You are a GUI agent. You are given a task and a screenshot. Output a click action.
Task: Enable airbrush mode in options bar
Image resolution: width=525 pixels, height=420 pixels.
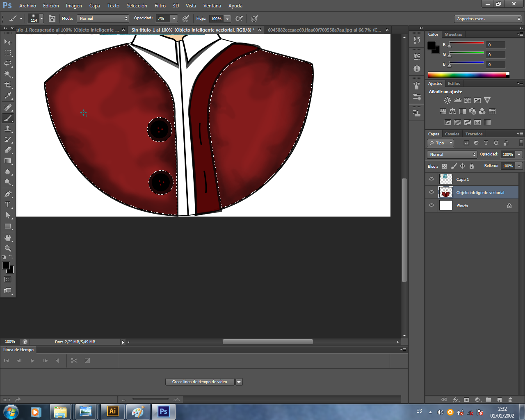click(x=239, y=18)
